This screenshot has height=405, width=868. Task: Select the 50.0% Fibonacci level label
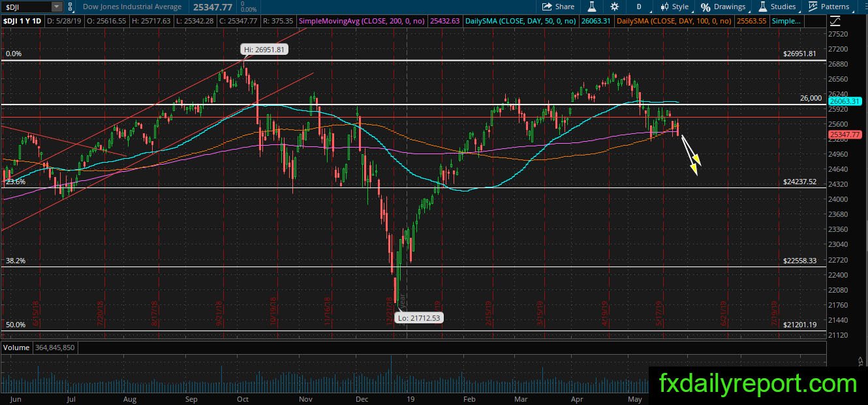[x=15, y=325]
